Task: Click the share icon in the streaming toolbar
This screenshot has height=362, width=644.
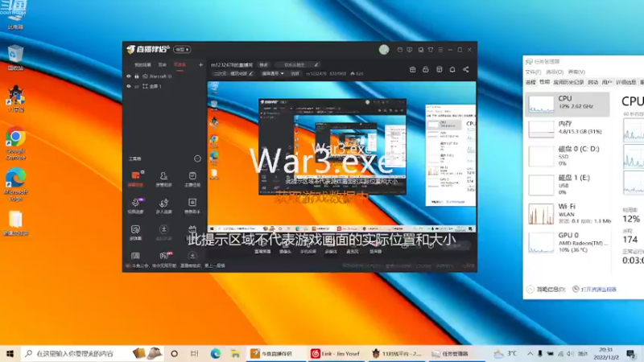Action: tap(466, 69)
